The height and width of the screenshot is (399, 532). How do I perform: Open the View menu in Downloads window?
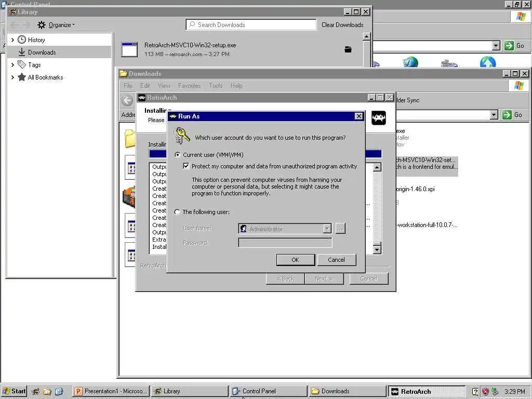pos(164,86)
